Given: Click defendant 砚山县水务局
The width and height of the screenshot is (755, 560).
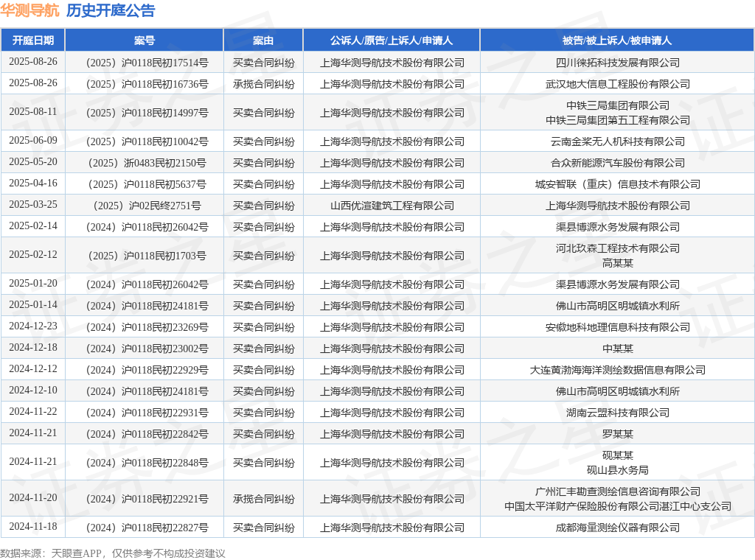Looking at the screenshot, I should coord(618,470).
